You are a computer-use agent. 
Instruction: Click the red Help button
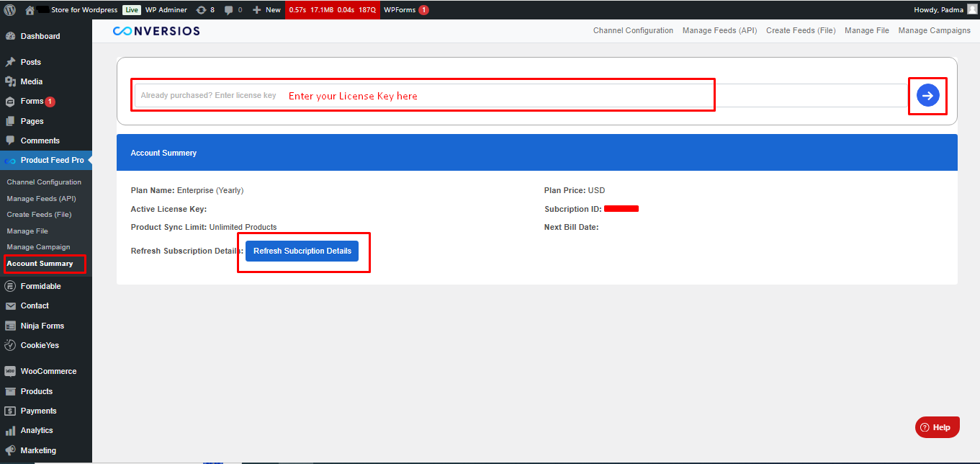pyautogui.click(x=938, y=427)
